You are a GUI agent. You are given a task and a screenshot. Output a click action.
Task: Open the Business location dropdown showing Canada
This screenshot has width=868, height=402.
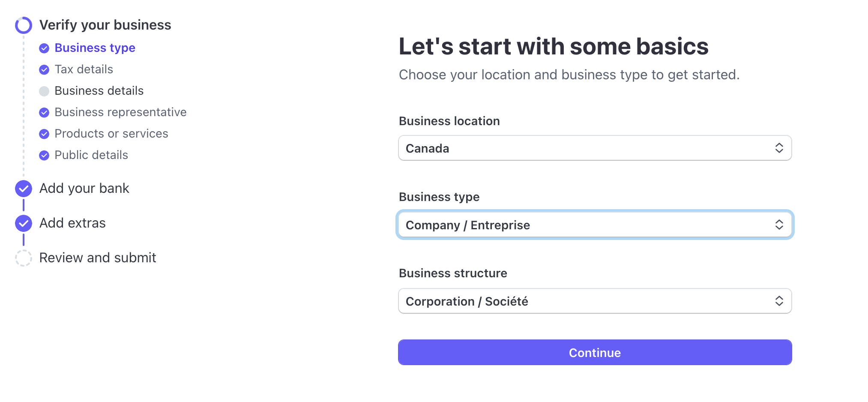(595, 148)
